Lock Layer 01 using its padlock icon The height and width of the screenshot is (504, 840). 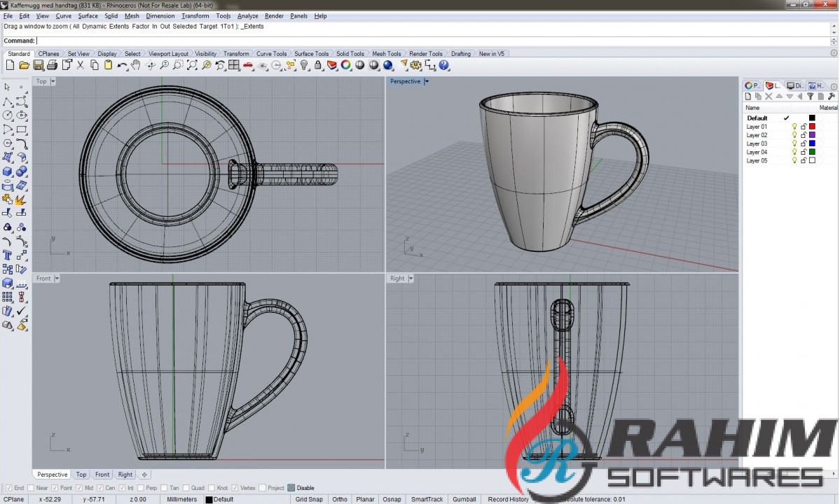(804, 127)
